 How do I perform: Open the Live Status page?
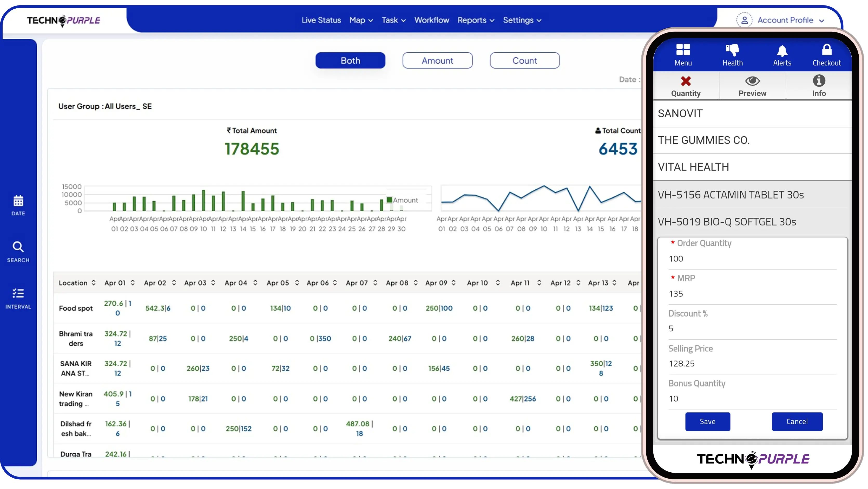point(321,20)
